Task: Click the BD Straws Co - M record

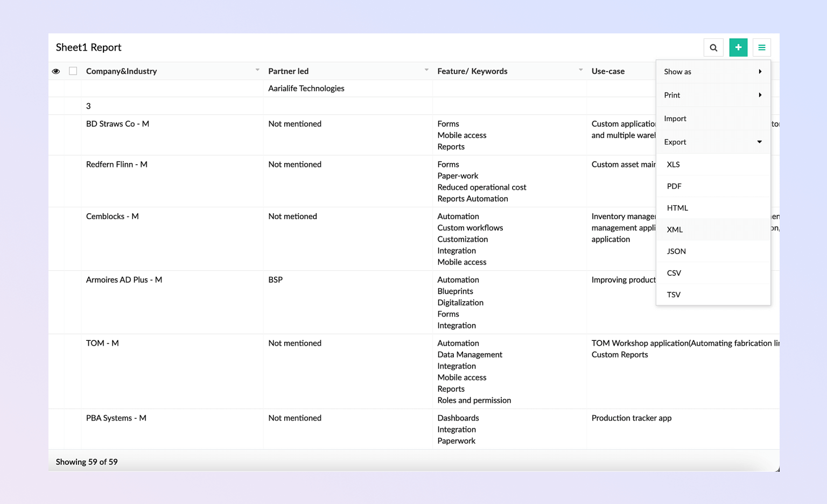Action: (x=117, y=124)
